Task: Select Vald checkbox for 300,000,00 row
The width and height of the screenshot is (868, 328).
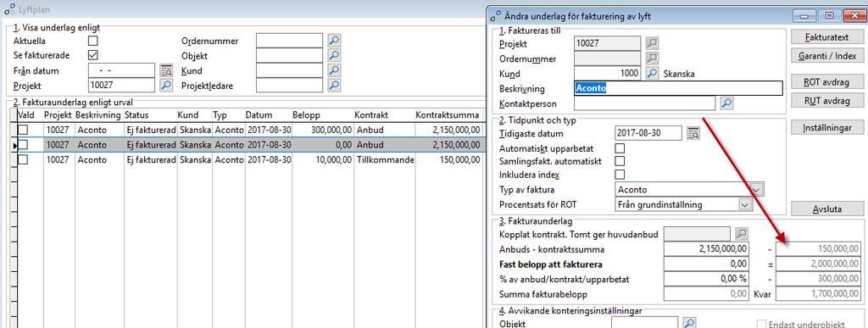Action: (x=23, y=130)
